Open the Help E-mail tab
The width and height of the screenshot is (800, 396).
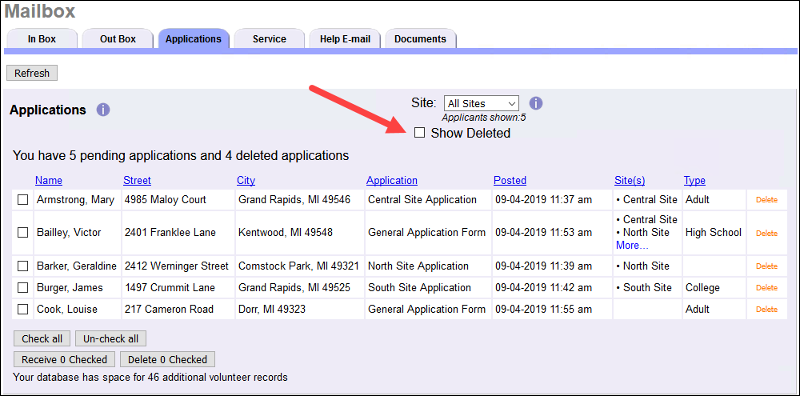(x=345, y=39)
